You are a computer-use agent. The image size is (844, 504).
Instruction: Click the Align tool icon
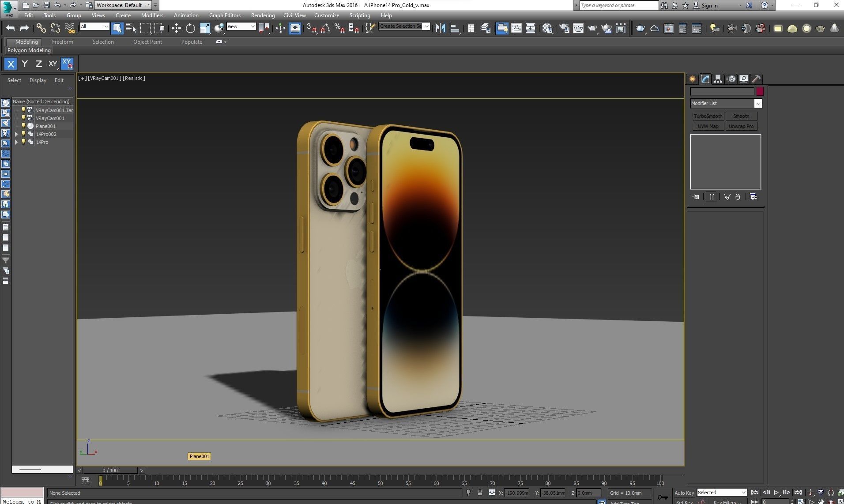(455, 28)
